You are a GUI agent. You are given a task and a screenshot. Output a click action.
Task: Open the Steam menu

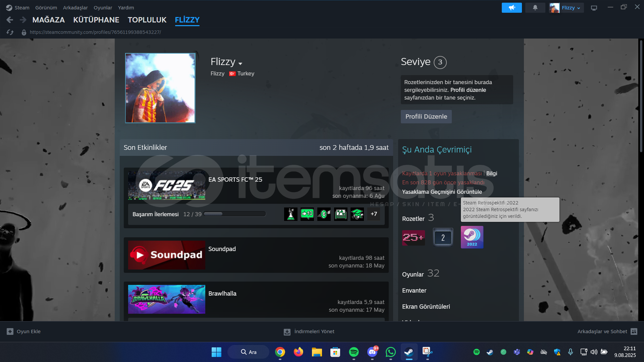(x=22, y=8)
